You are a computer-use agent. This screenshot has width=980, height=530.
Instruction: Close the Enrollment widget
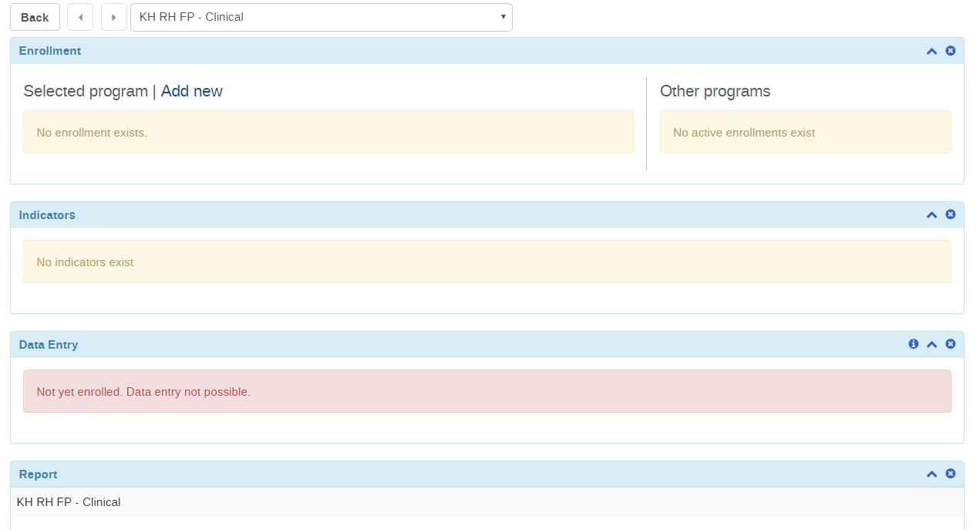tap(950, 51)
